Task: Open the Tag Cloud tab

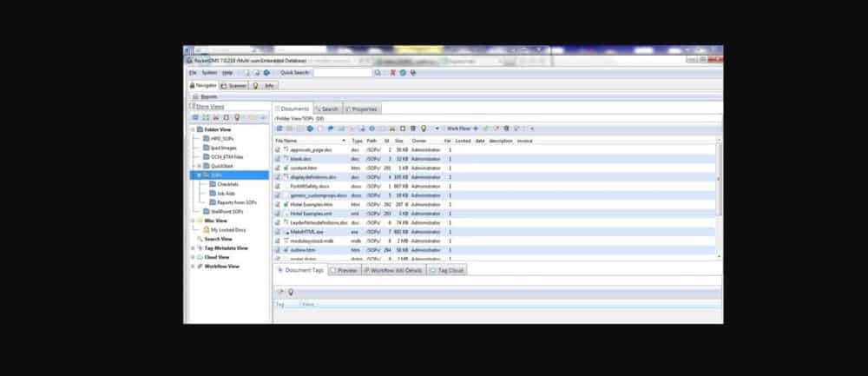Action: click(x=448, y=271)
